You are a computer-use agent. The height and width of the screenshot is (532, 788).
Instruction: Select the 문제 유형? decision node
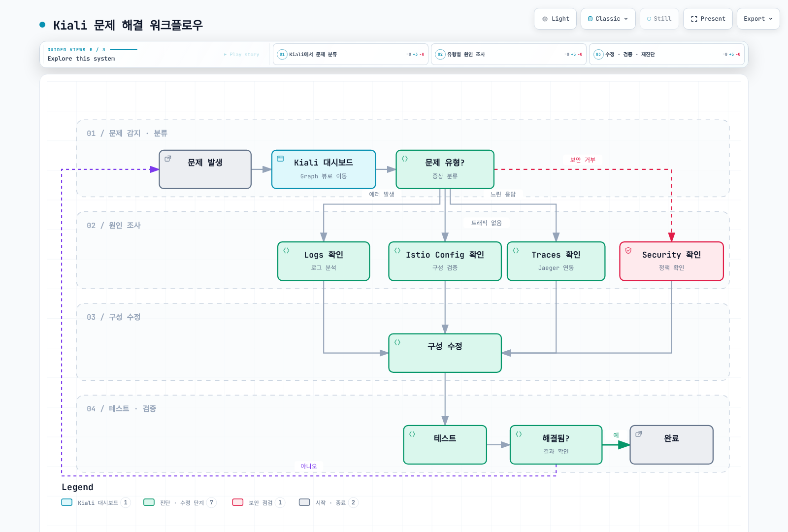(x=445, y=169)
